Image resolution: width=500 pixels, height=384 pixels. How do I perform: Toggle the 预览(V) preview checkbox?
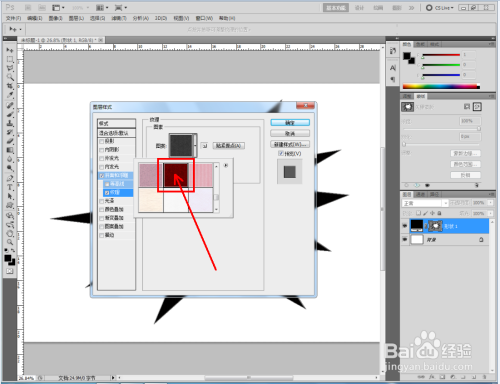(x=281, y=153)
